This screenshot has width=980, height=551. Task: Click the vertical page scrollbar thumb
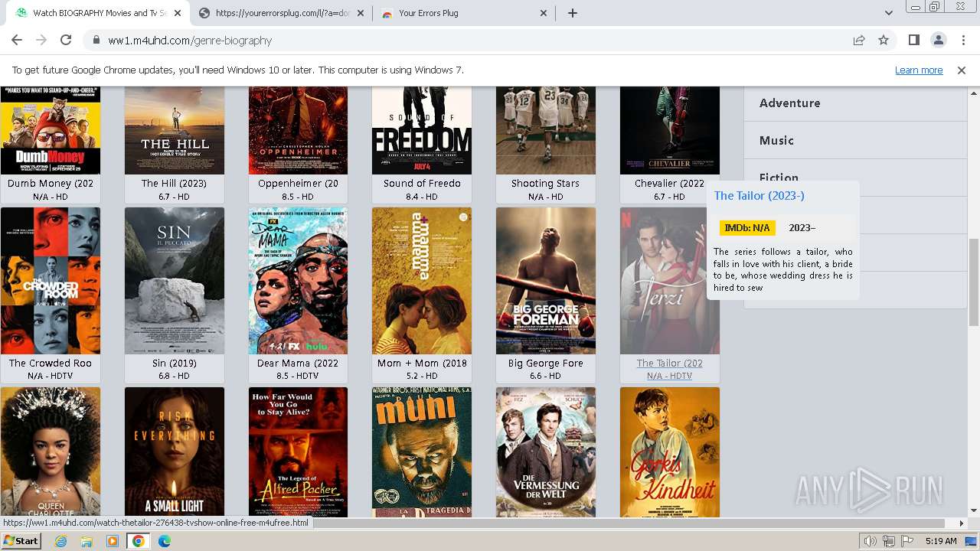(973, 282)
